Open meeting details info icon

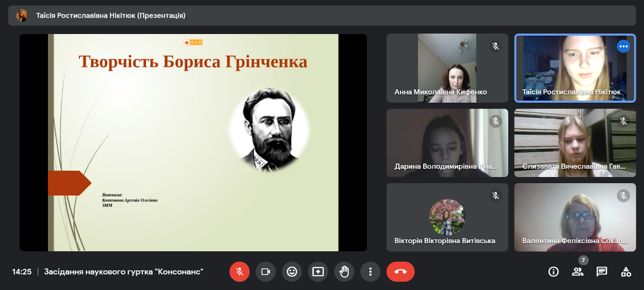(554, 271)
